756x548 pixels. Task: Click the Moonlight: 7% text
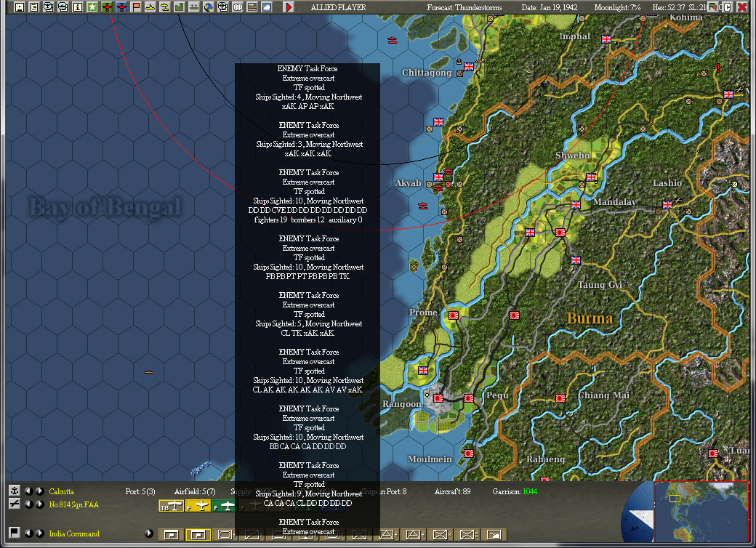coord(617,7)
